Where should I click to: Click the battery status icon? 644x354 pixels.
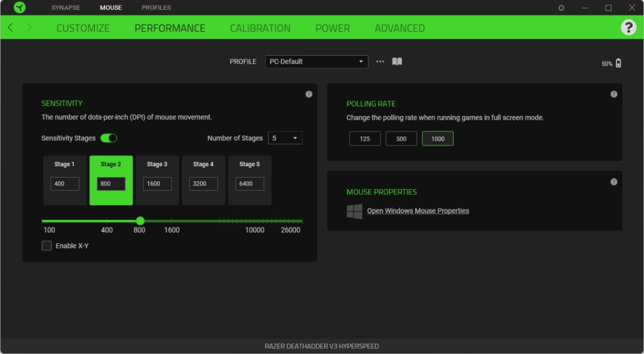[618, 63]
